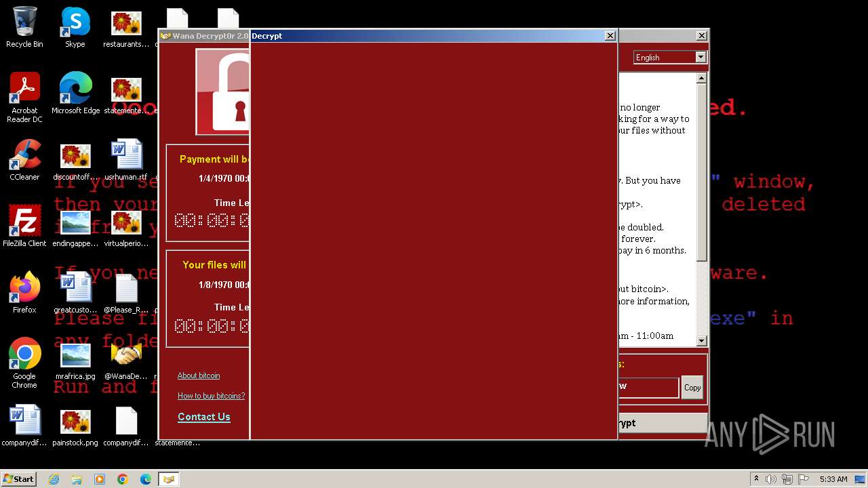The image size is (868, 488).
Task: Launch FileZilla Client from desktop
Action: pyautogui.click(x=24, y=226)
